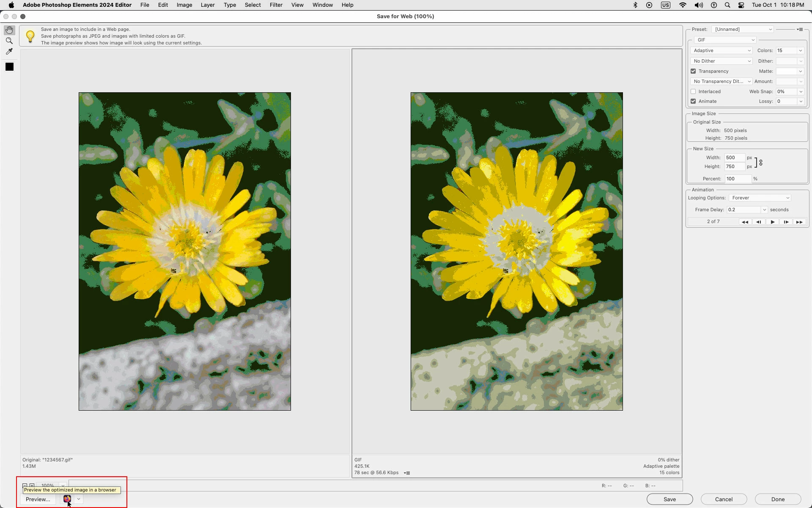Expand the Adaptive color algorithm dropdown
The width and height of the screenshot is (812, 508).
tap(721, 50)
